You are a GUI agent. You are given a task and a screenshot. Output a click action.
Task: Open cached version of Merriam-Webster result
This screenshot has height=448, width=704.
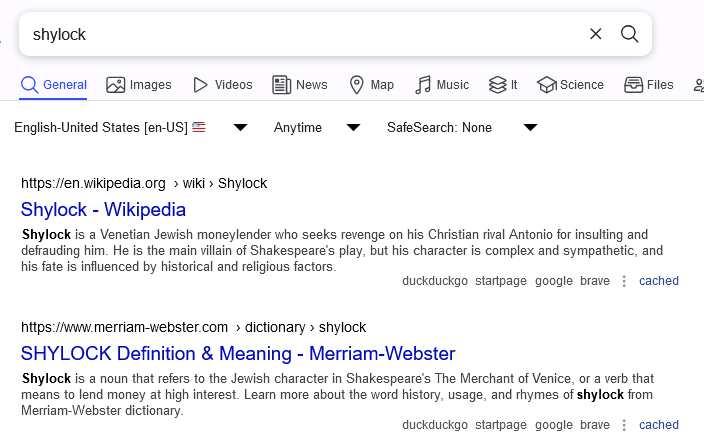tap(659, 425)
